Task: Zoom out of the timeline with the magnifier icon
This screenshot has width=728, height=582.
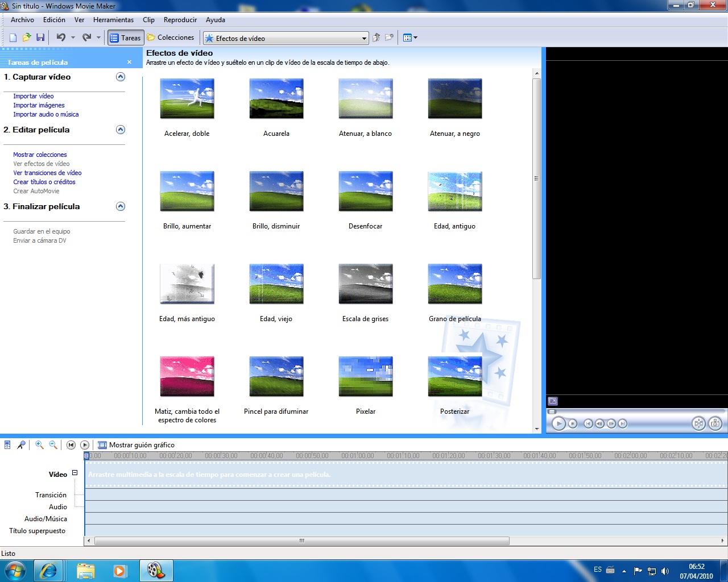Action: 52,444
